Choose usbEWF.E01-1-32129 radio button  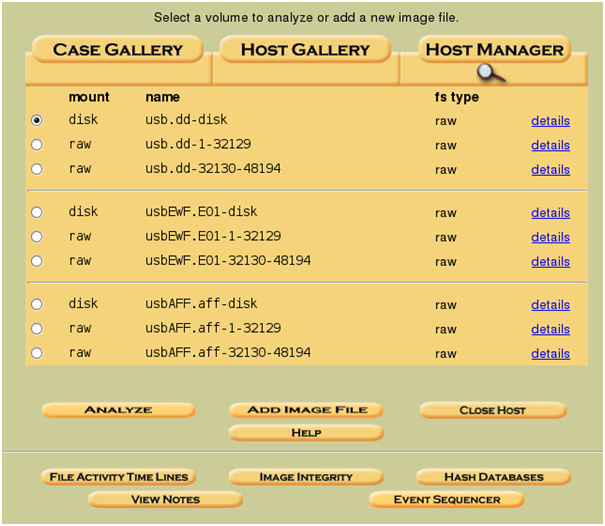pos(37,237)
